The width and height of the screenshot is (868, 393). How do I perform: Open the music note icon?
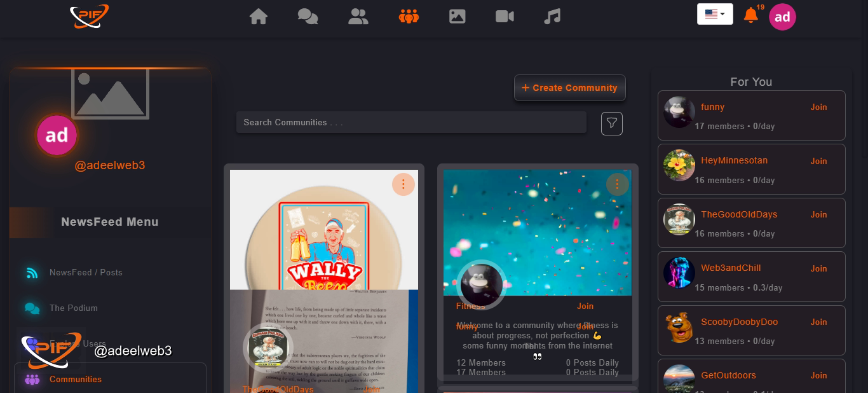(552, 17)
